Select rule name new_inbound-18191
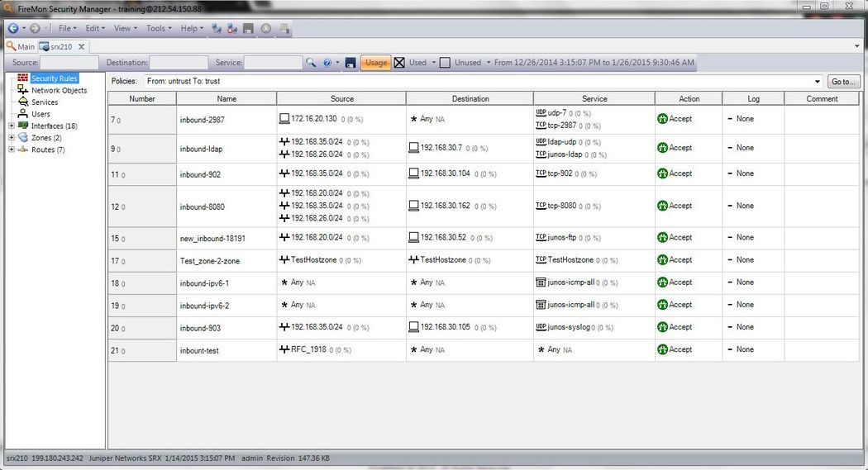This screenshot has width=868, height=470. [x=212, y=239]
